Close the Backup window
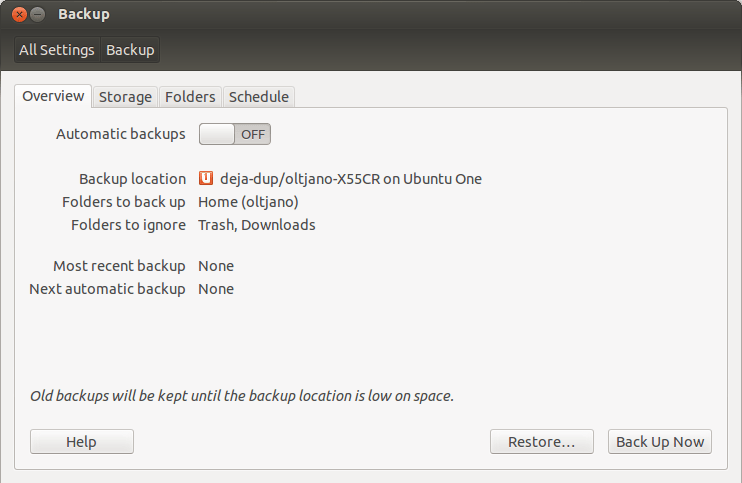This screenshot has height=483, width=742. [x=19, y=15]
